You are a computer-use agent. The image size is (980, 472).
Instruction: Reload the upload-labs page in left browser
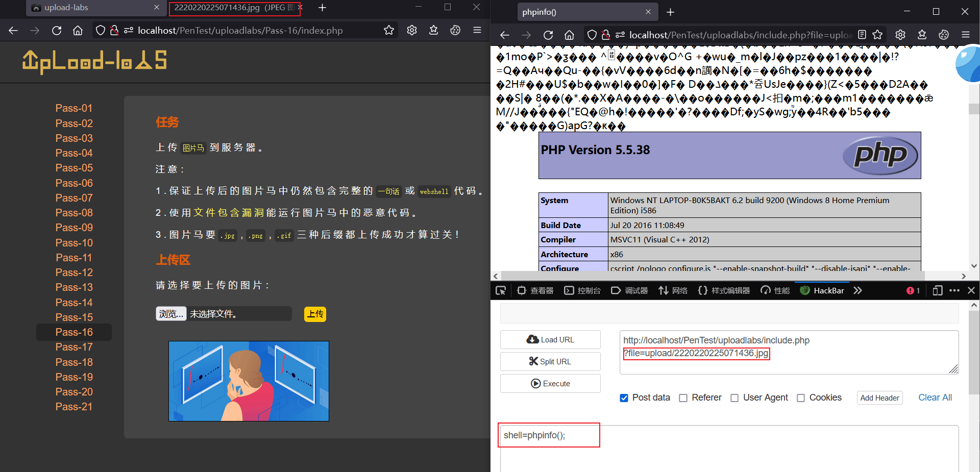point(57,31)
